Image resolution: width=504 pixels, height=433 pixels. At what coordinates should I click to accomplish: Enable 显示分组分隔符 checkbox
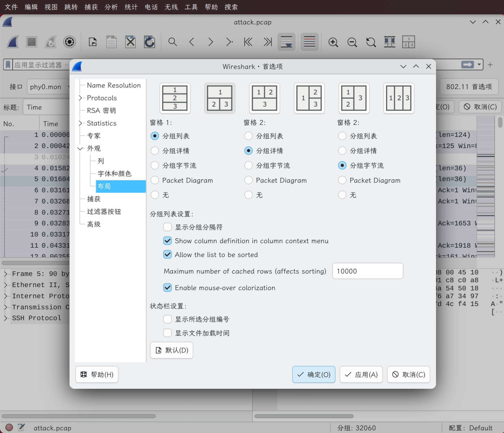tap(167, 227)
